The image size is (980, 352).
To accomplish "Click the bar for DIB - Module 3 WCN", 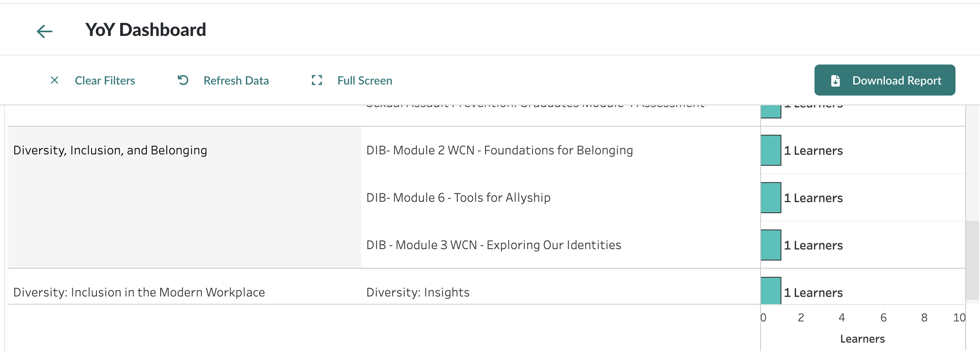I will pyautogui.click(x=770, y=245).
